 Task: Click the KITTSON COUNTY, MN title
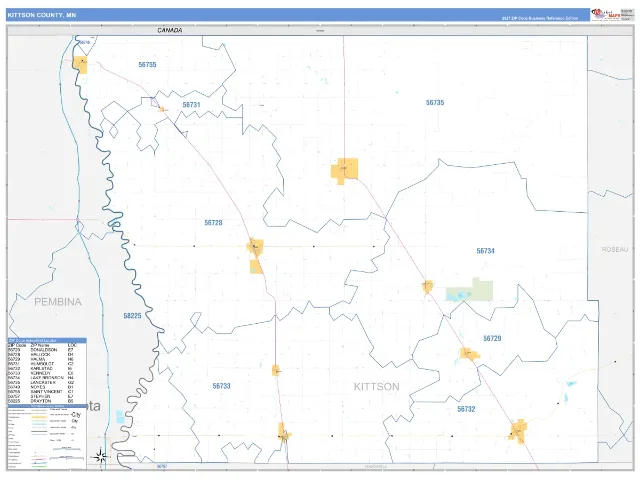42,15
